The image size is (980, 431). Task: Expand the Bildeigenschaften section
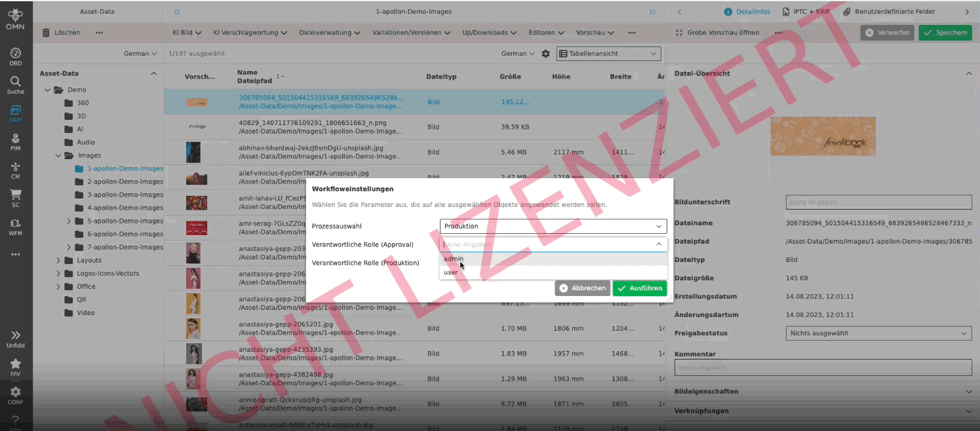[x=969, y=391]
